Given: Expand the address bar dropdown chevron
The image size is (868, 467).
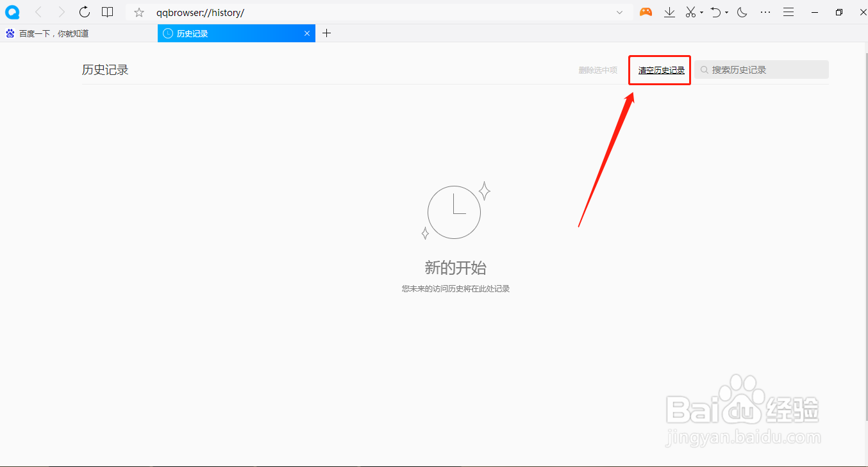Looking at the screenshot, I should 619,12.
